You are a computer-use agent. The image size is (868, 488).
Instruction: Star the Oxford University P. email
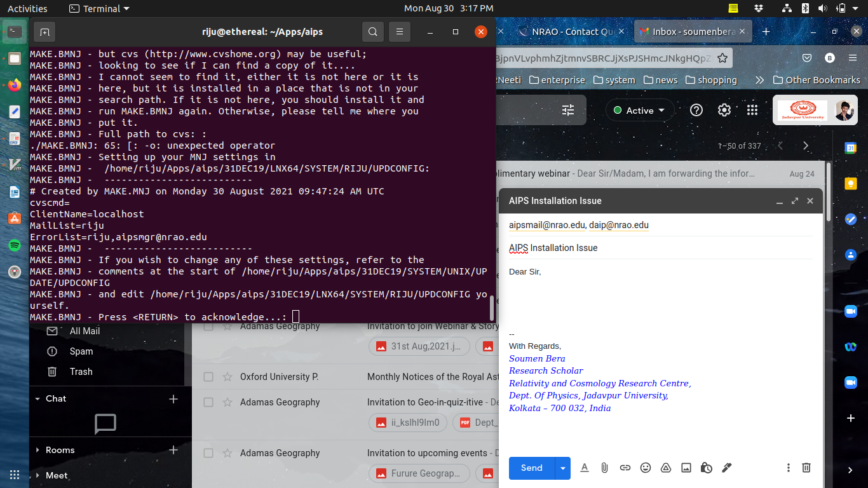pyautogui.click(x=227, y=377)
